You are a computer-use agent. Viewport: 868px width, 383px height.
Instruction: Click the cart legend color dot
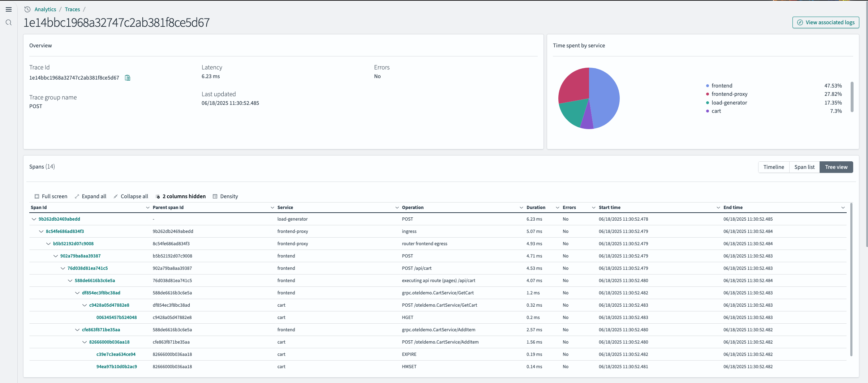pyautogui.click(x=707, y=111)
